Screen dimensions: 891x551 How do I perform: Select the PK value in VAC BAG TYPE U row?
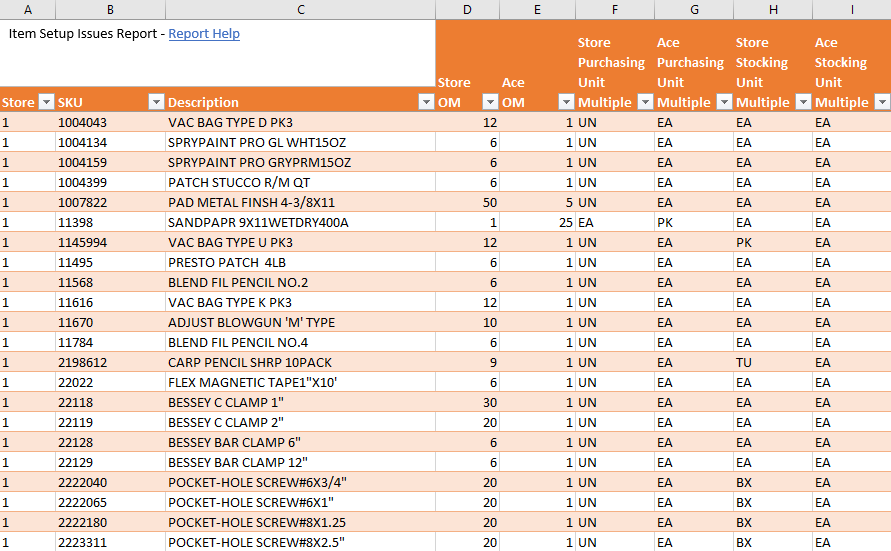pyautogui.click(x=773, y=242)
